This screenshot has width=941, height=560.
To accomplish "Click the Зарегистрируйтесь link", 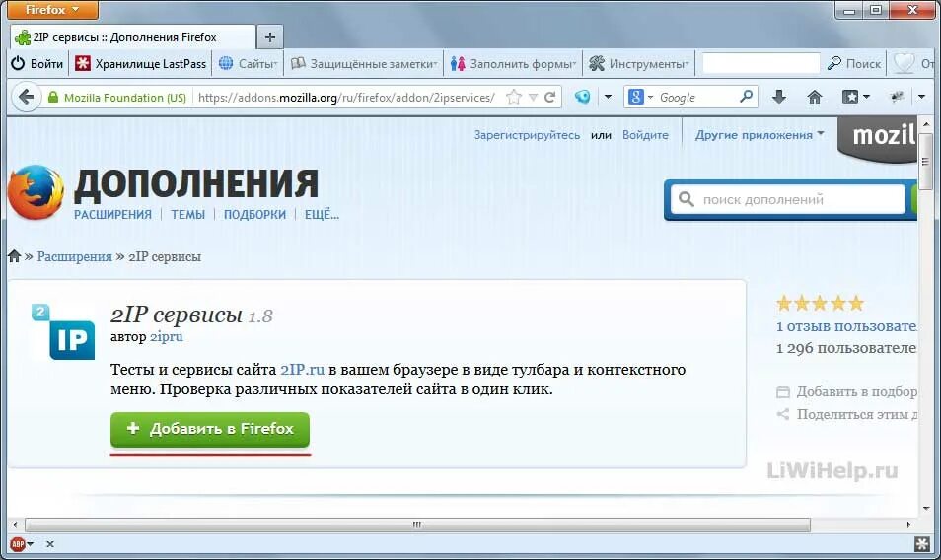I will pos(527,135).
